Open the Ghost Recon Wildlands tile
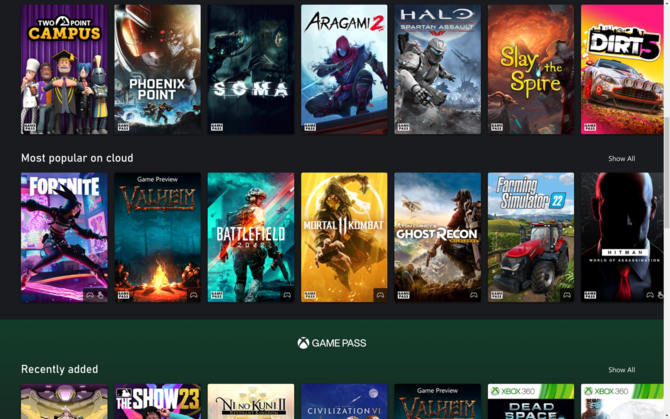The width and height of the screenshot is (670, 419). pos(438,237)
